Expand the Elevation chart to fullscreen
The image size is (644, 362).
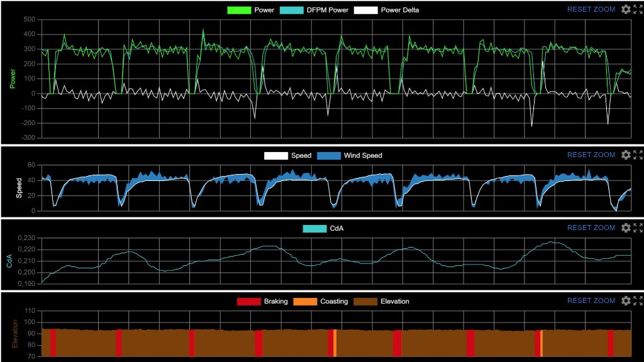point(638,301)
